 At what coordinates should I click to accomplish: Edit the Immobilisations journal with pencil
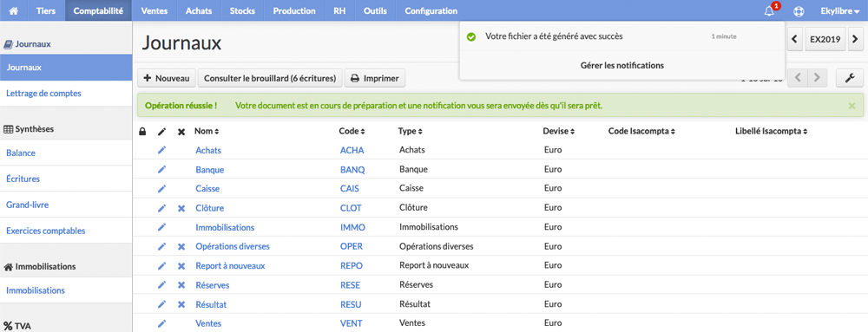tap(161, 227)
